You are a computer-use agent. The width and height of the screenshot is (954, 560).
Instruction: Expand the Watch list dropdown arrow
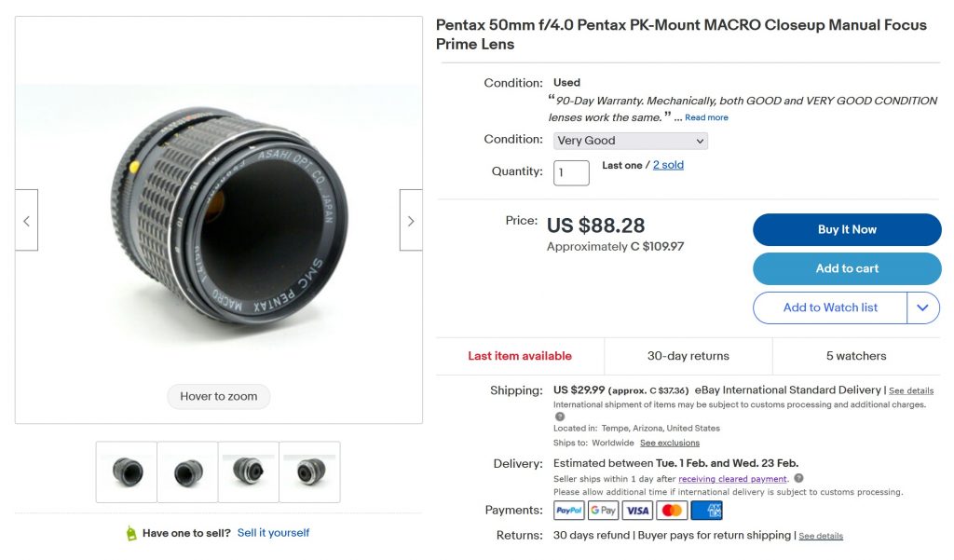tap(922, 307)
